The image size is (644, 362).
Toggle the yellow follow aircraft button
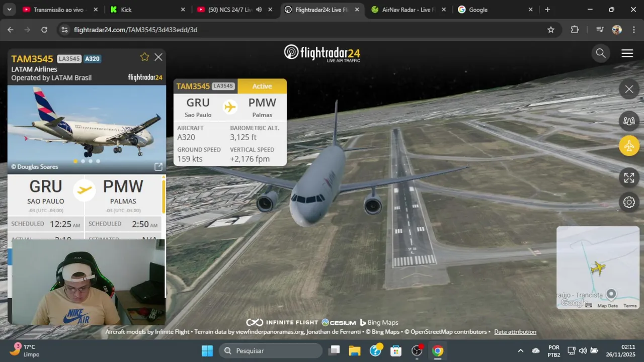coord(629,146)
